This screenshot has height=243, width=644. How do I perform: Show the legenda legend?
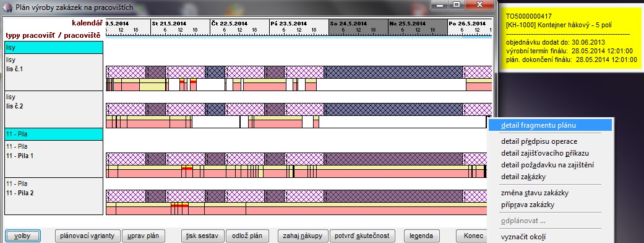click(421, 236)
